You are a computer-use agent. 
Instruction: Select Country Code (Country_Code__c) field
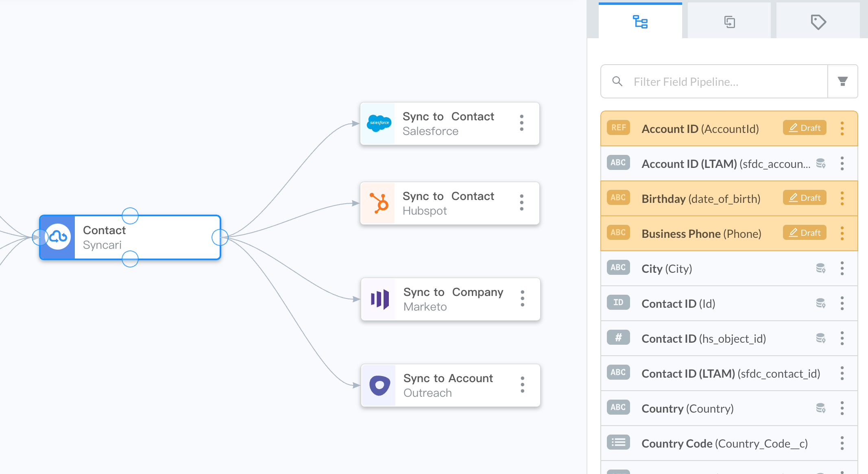729,443
